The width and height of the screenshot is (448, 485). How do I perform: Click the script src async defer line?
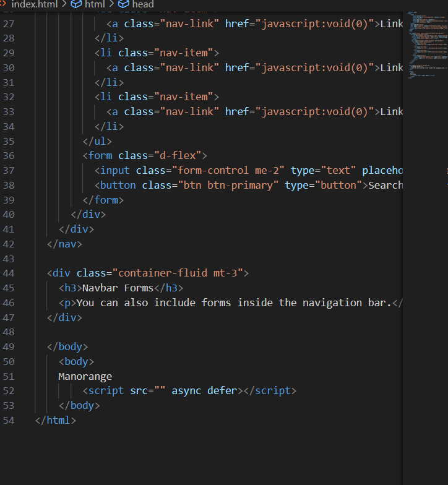(189, 391)
